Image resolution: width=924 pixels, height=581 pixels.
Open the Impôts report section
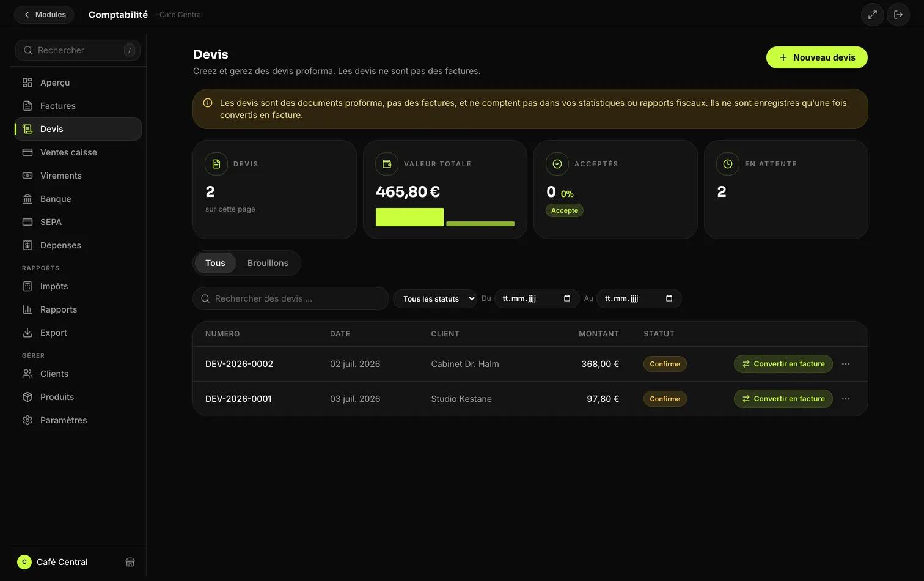78,286
